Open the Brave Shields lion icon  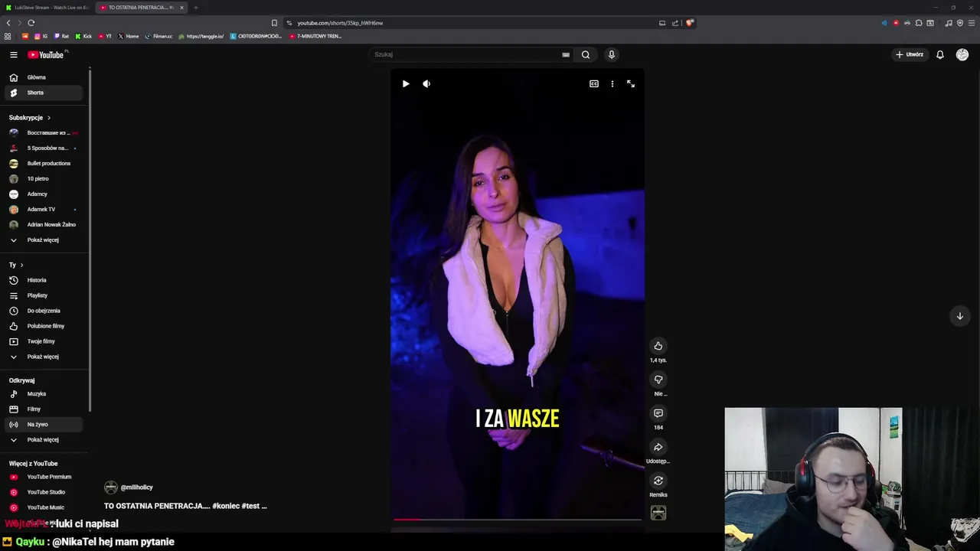pyautogui.click(x=690, y=23)
